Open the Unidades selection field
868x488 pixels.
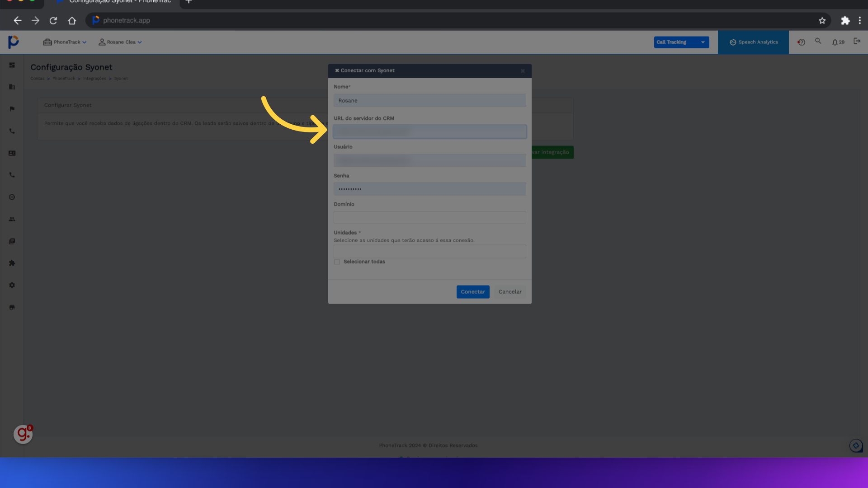[x=429, y=252]
